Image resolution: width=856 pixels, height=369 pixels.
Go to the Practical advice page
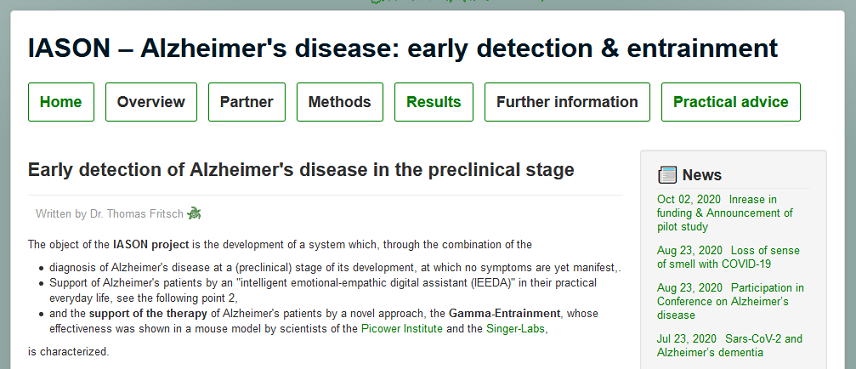[x=731, y=102]
